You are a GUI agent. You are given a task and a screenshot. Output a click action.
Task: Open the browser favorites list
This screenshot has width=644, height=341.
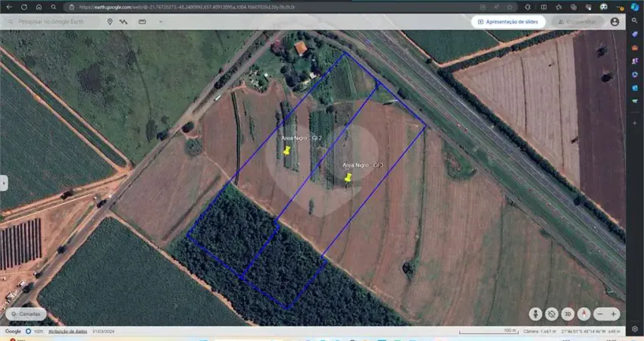[x=558, y=7]
